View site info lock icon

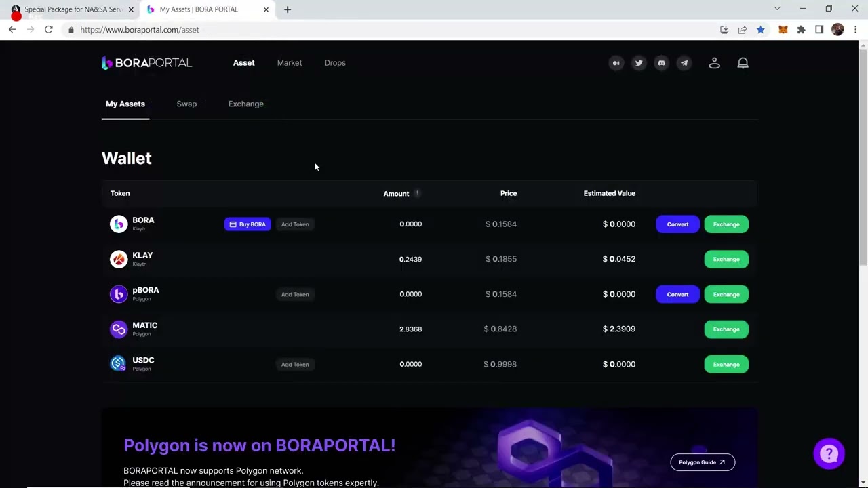[71, 29]
